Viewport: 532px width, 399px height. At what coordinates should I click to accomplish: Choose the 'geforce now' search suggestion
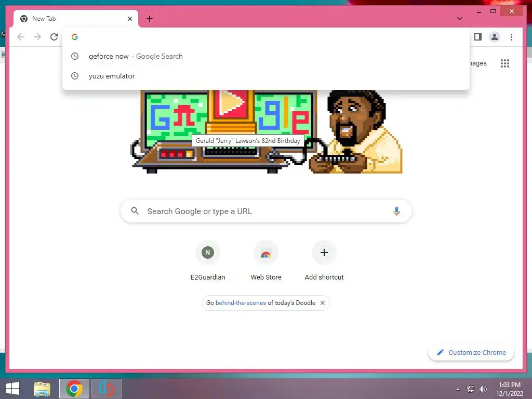click(266, 56)
